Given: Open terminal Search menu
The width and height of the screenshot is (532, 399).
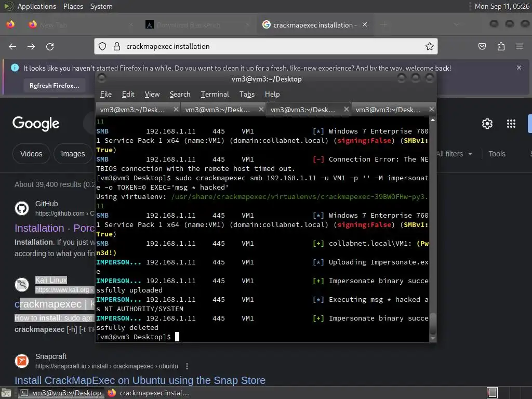Looking at the screenshot, I should [x=180, y=95].
